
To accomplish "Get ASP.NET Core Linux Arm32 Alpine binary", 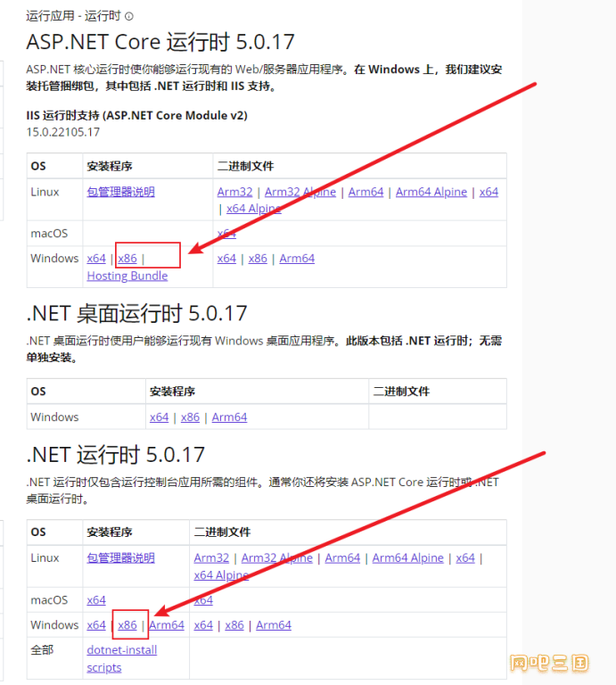I will [x=300, y=192].
